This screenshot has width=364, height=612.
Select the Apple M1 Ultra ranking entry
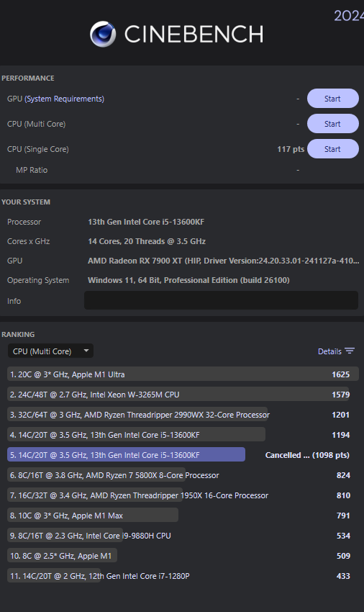(183, 374)
